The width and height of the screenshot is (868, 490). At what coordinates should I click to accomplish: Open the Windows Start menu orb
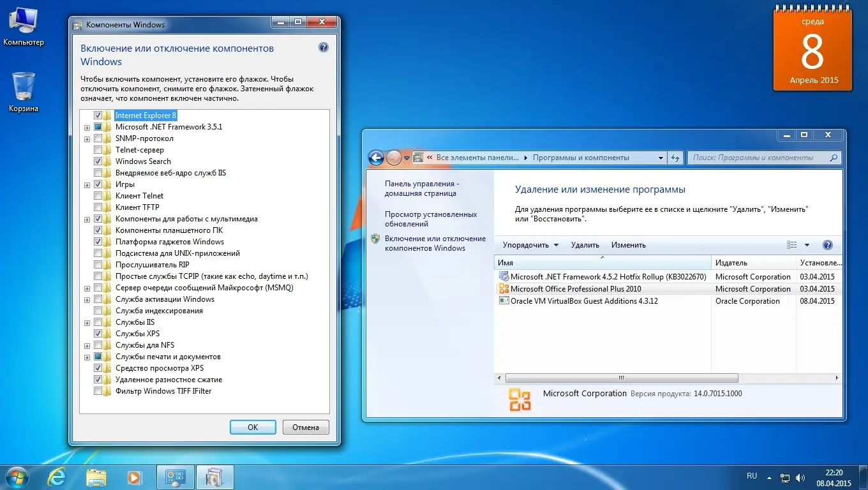[17, 477]
